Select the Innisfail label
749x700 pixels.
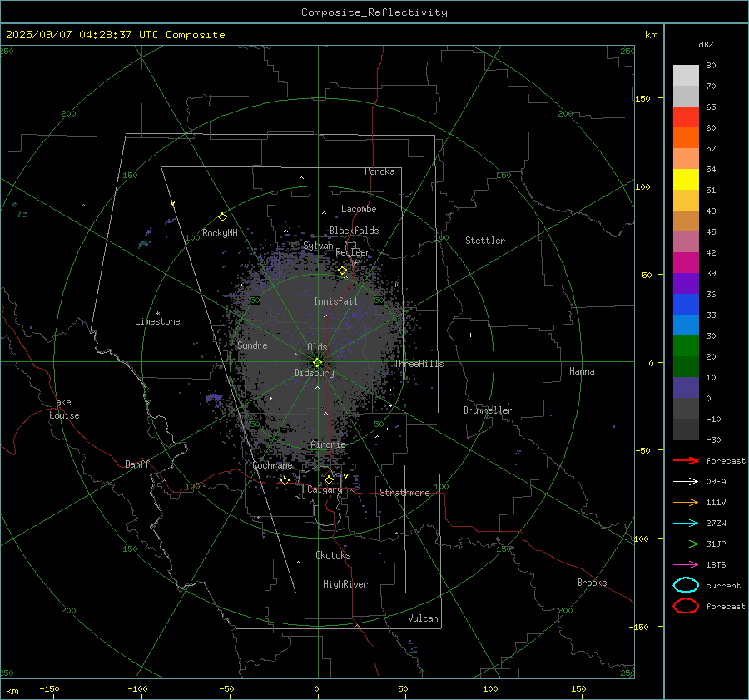pyautogui.click(x=335, y=301)
